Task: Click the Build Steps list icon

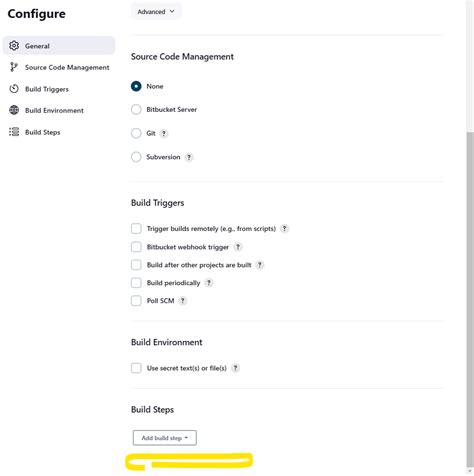Action: [x=14, y=132]
